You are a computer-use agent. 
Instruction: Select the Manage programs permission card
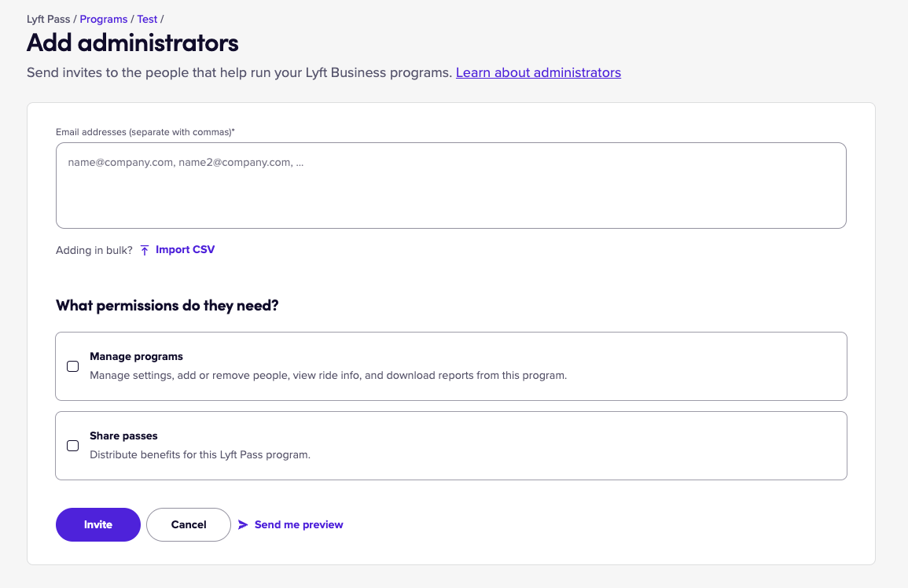tap(450, 366)
